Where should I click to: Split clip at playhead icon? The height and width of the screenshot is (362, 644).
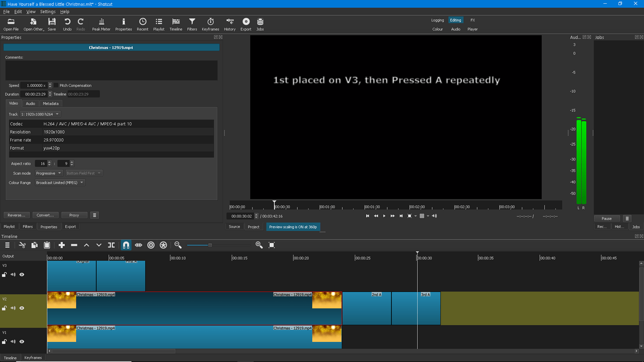pos(111,245)
